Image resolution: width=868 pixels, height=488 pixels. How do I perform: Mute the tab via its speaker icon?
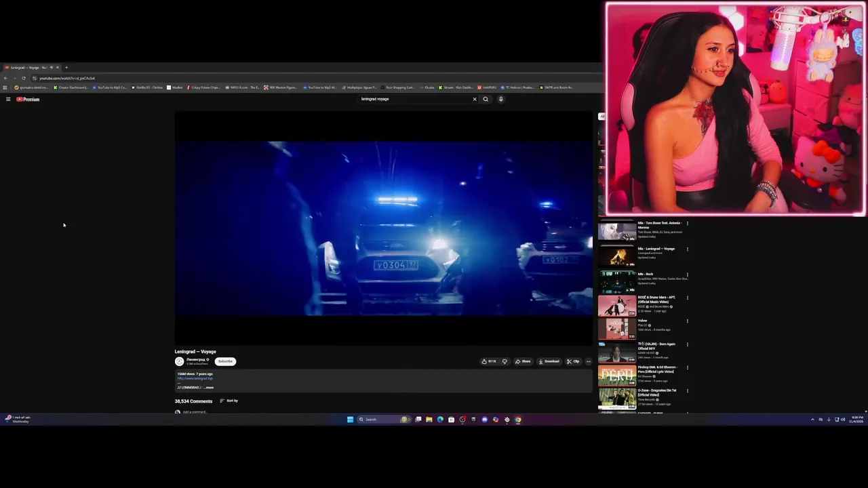[x=51, y=67]
